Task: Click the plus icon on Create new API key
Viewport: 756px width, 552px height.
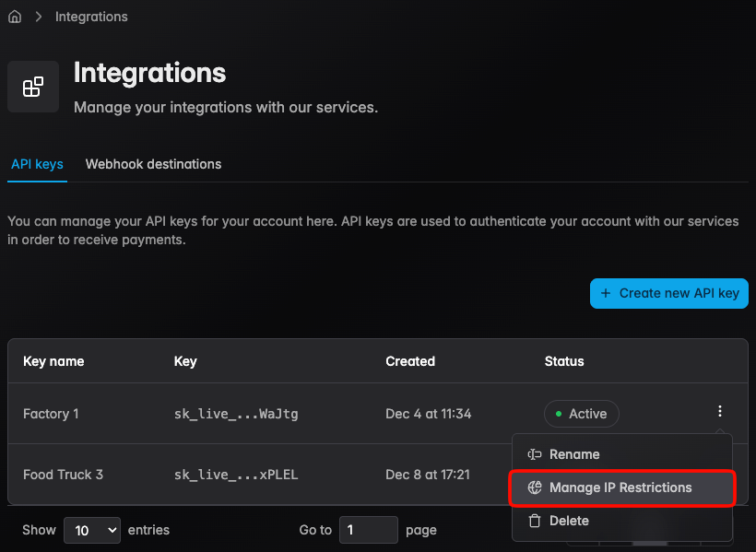Action: (606, 293)
